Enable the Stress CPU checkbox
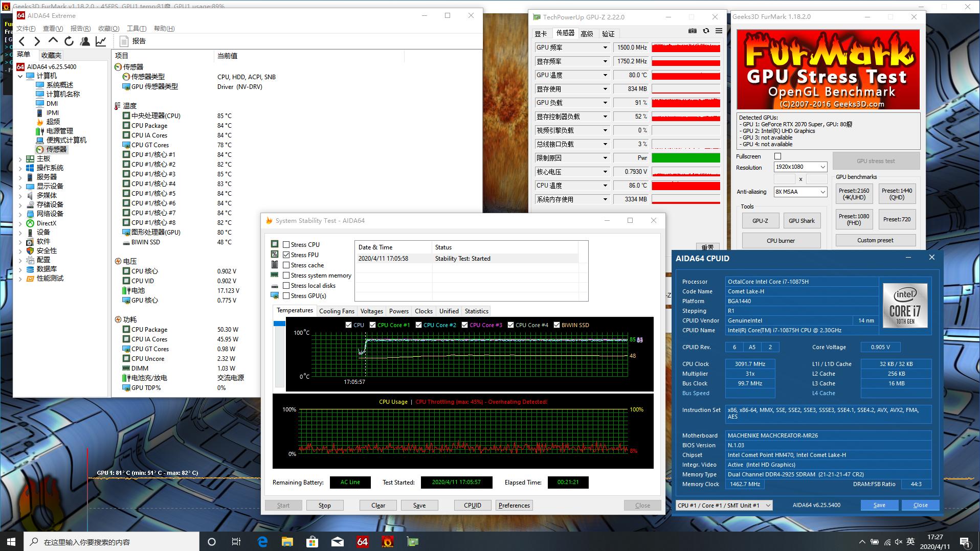 coord(286,245)
